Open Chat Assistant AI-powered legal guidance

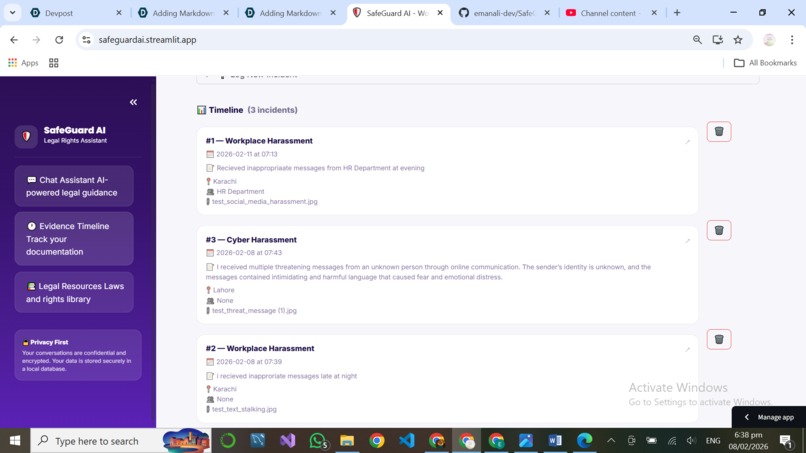pyautogui.click(x=74, y=186)
